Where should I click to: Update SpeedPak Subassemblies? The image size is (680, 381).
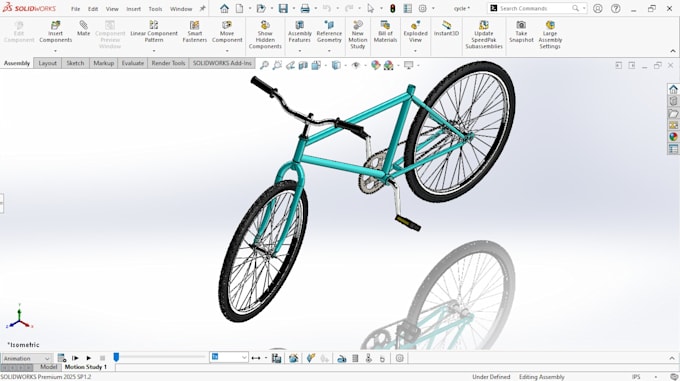[484, 35]
